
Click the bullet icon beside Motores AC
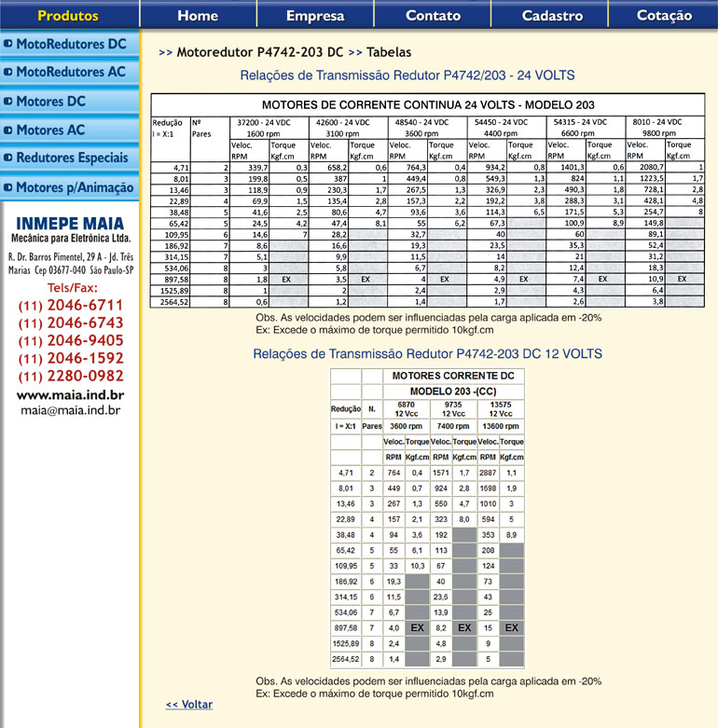coord(7,130)
